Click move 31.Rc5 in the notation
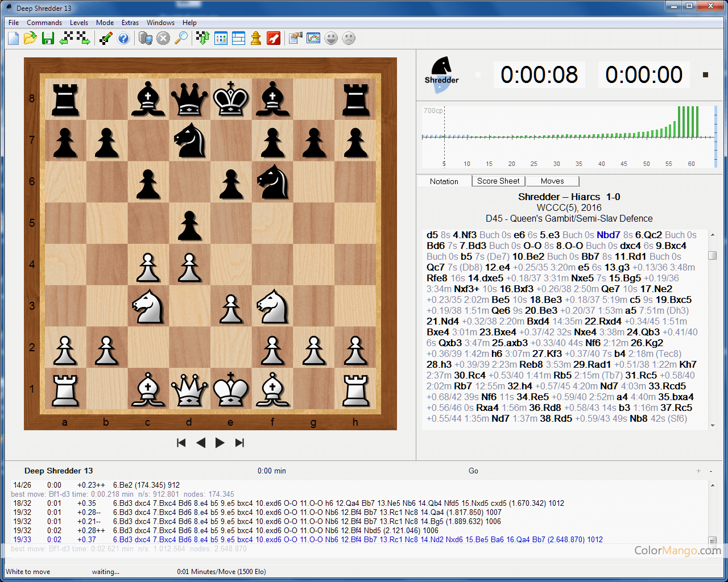This screenshot has height=582, width=728. pos(641,375)
